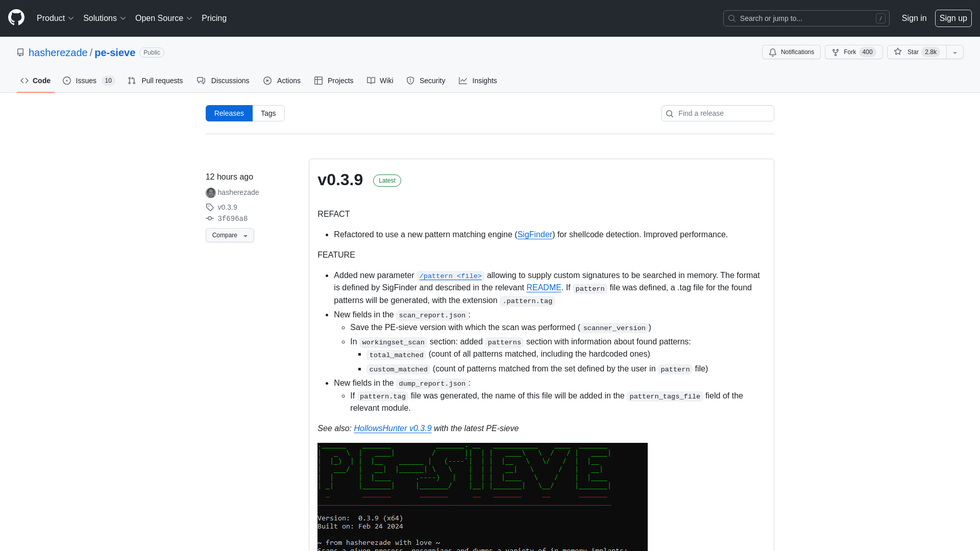The width and height of the screenshot is (980, 551).
Task: Click the commit icon beside 3f696a8
Action: pos(210,218)
